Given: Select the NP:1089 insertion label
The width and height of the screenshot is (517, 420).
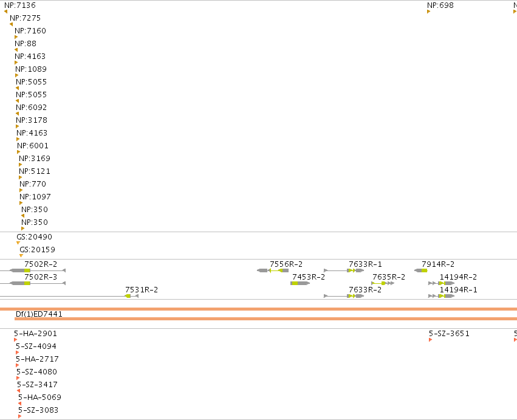Looking at the screenshot, I should coord(31,69).
